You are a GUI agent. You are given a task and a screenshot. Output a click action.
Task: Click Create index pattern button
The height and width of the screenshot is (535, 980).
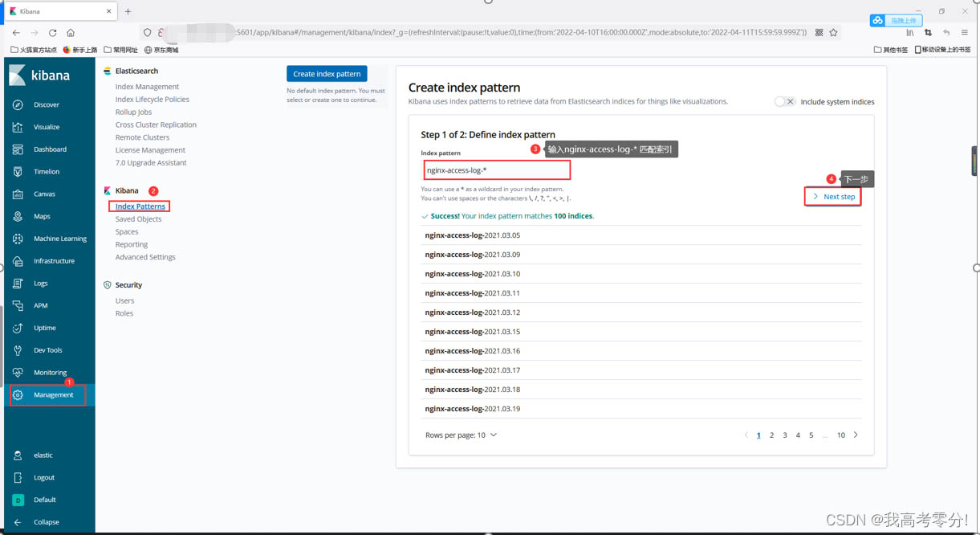coord(327,74)
